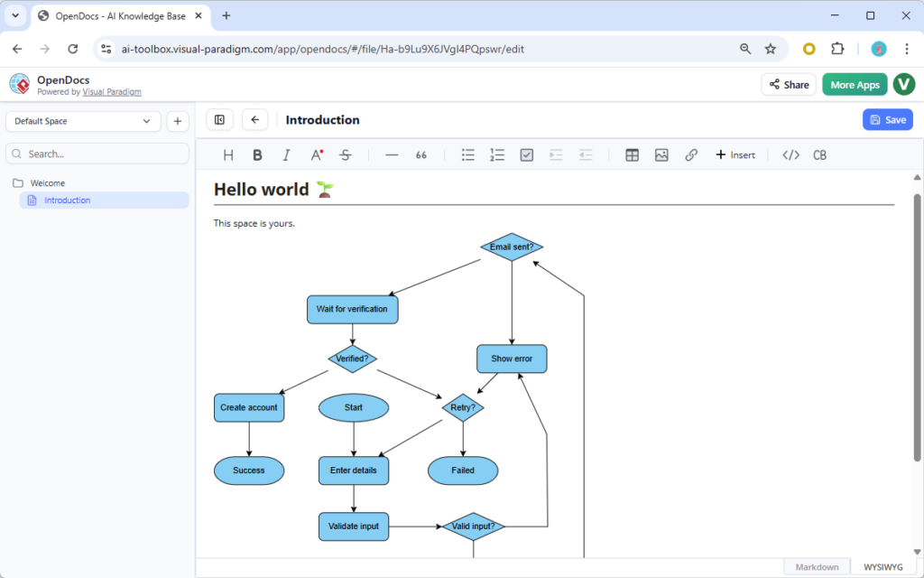Viewport: 924px width, 578px height.
Task: Save the document
Action: point(887,119)
